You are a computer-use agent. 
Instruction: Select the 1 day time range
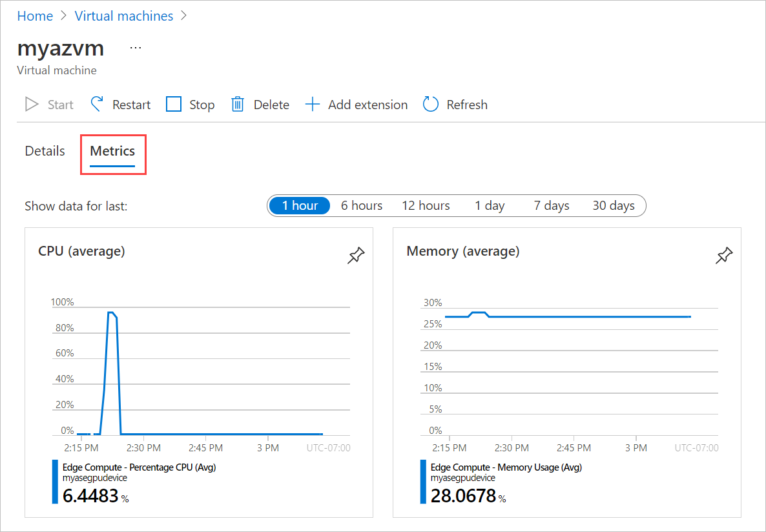tap(489, 205)
